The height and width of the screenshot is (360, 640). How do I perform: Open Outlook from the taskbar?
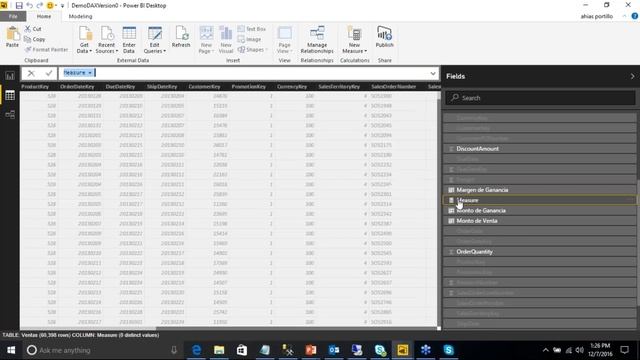[334, 350]
